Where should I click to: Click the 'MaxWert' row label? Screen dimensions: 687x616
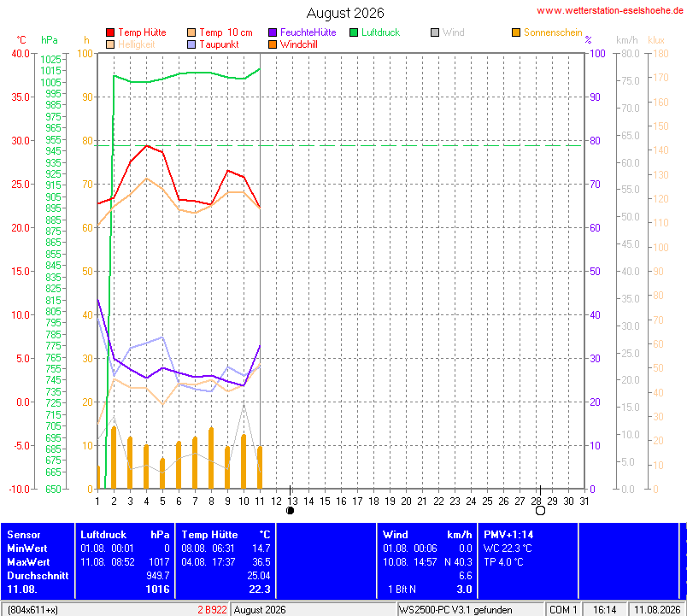click(x=28, y=561)
